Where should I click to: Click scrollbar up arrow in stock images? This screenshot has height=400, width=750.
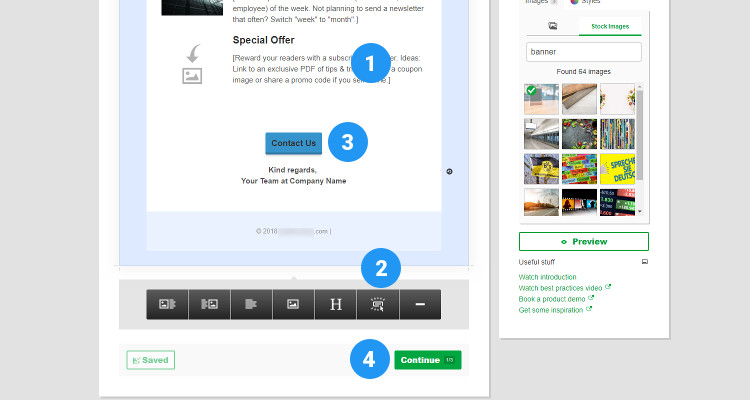[640, 86]
